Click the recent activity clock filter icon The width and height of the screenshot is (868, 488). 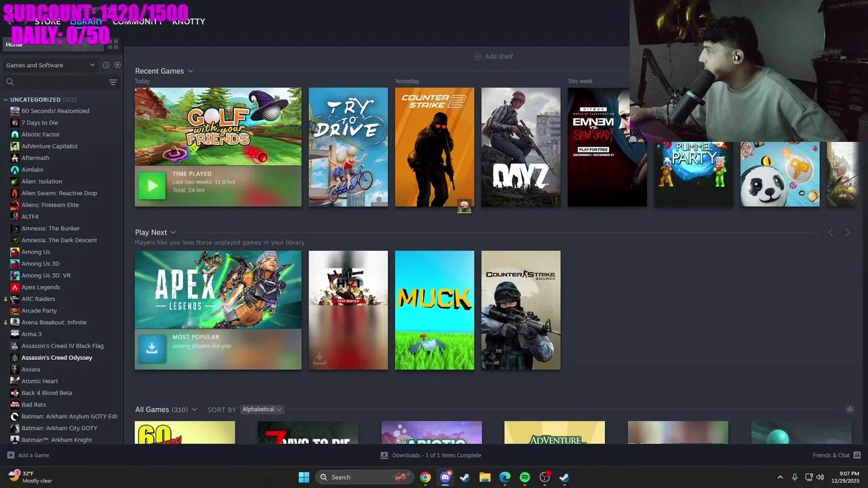[106, 65]
